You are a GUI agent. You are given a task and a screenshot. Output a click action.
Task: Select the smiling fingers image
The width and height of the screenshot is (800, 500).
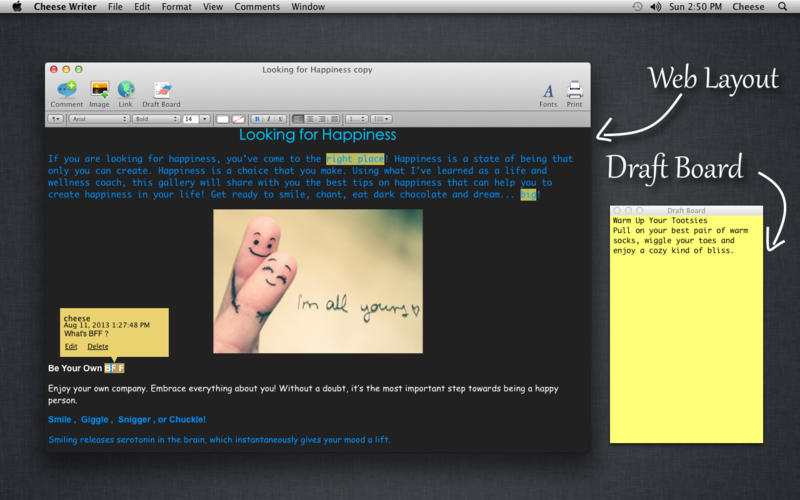(x=318, y=281)
